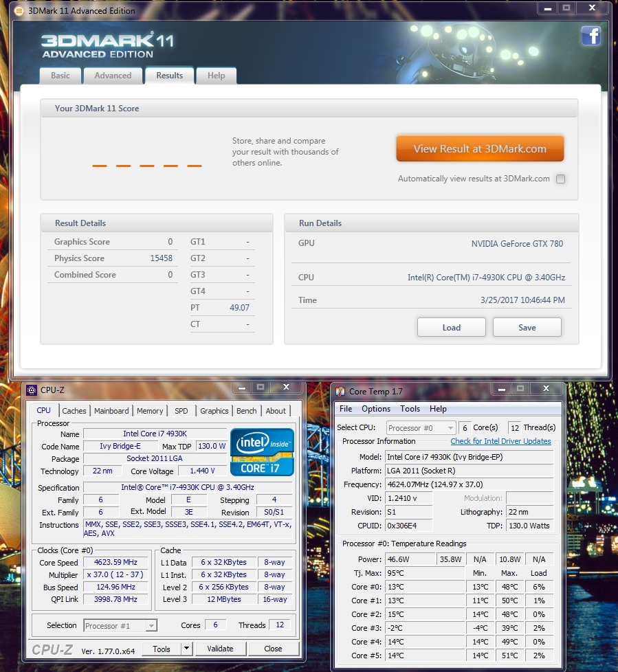Open the Options menu in Core Temp
Screen dimensions: 618x672
point(376,409)
